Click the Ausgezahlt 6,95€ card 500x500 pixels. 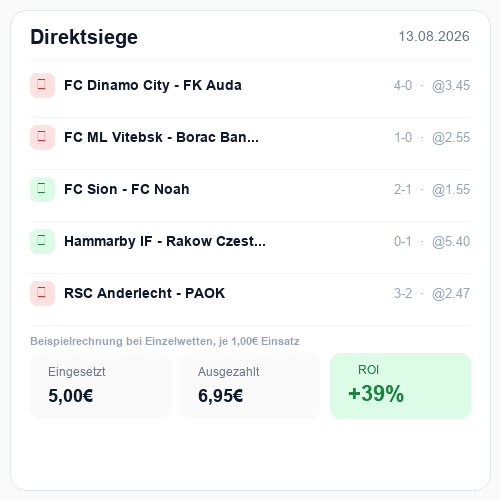coord(250,386)
